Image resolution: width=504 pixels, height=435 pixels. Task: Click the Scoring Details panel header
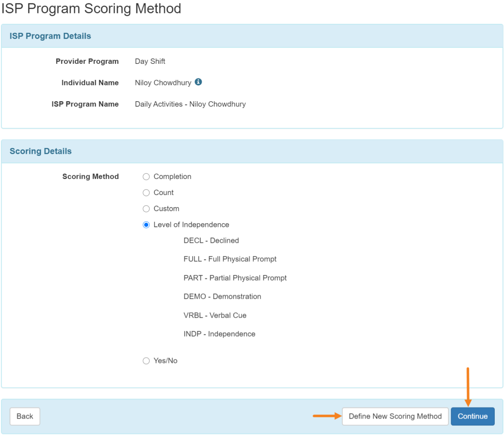click(x=41, y=151)
